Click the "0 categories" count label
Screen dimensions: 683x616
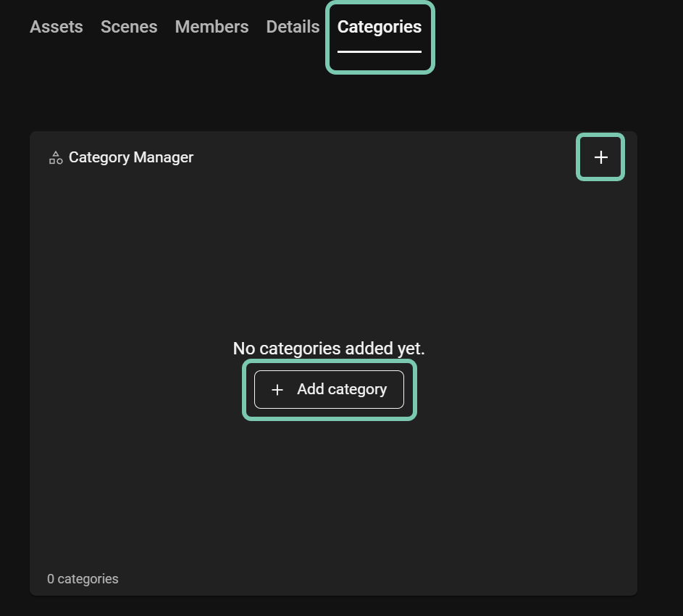(83, 579)
